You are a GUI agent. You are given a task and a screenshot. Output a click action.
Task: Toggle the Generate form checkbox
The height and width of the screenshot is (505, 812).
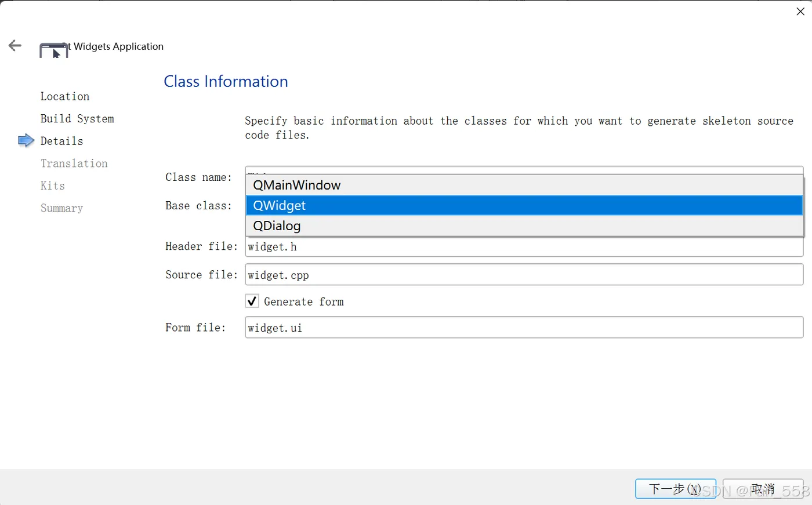pos(252,301)
